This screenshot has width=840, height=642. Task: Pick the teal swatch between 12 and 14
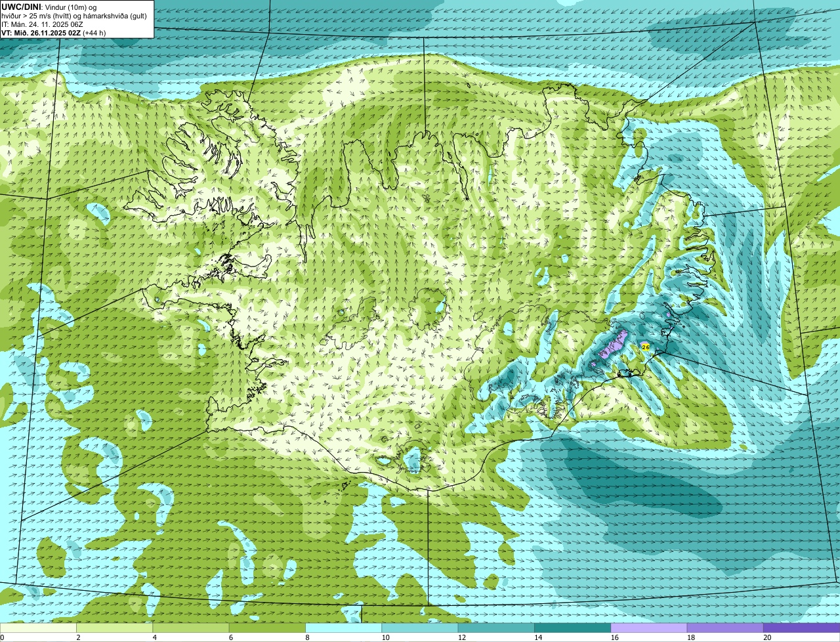(496, 628)
